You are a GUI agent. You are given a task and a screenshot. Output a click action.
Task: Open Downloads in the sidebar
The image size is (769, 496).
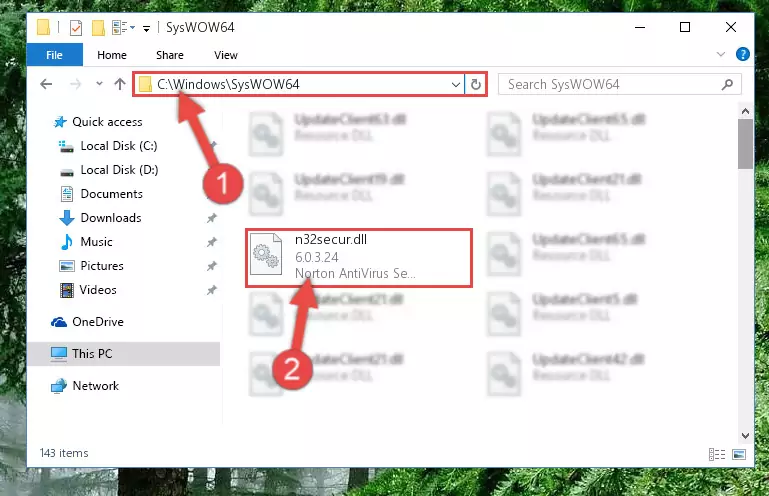point(111,218)
